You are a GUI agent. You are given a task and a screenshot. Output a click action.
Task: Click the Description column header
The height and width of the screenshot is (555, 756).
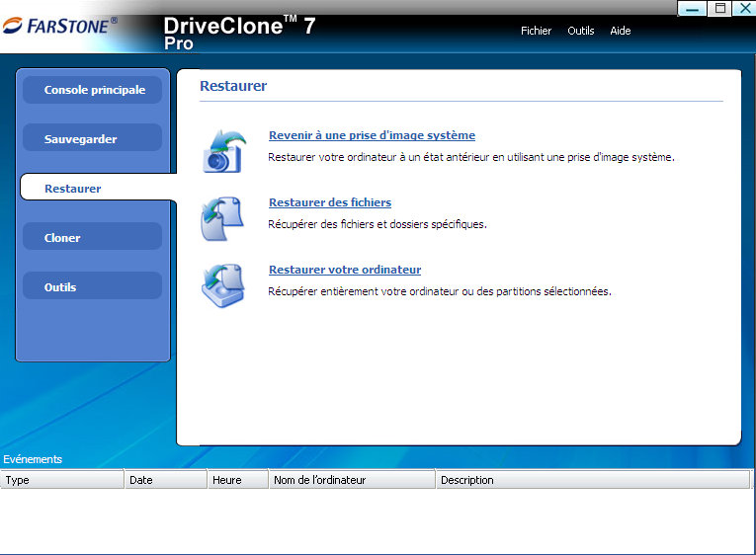593,480
